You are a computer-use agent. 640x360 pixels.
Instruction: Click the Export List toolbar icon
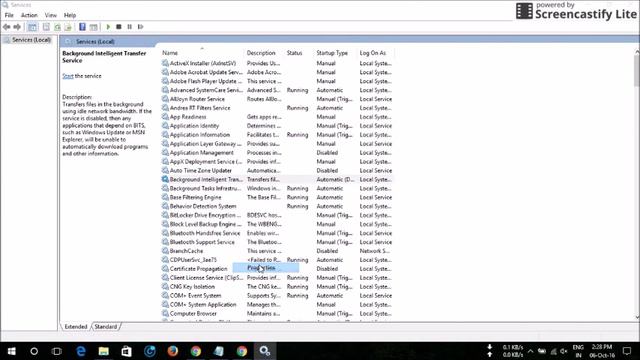(68, 27)
